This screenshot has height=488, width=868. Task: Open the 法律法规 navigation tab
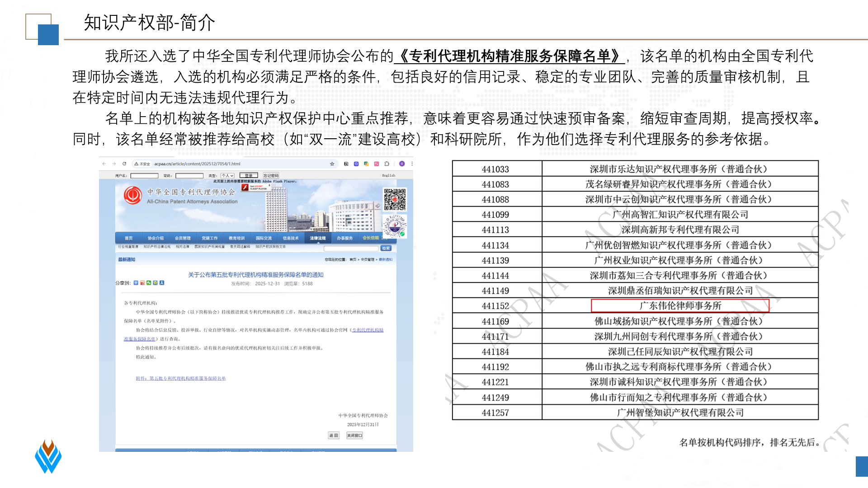[318, 238]
